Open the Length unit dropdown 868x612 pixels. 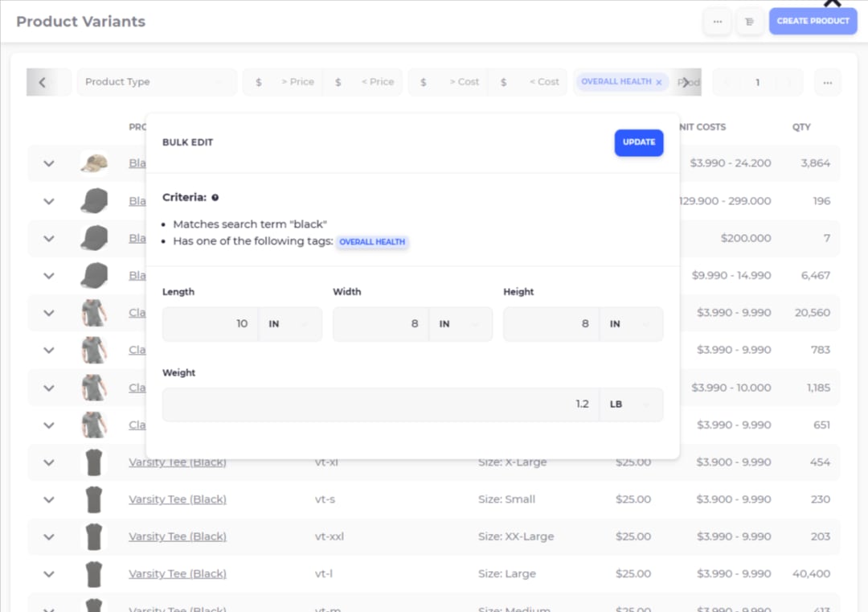290,324
